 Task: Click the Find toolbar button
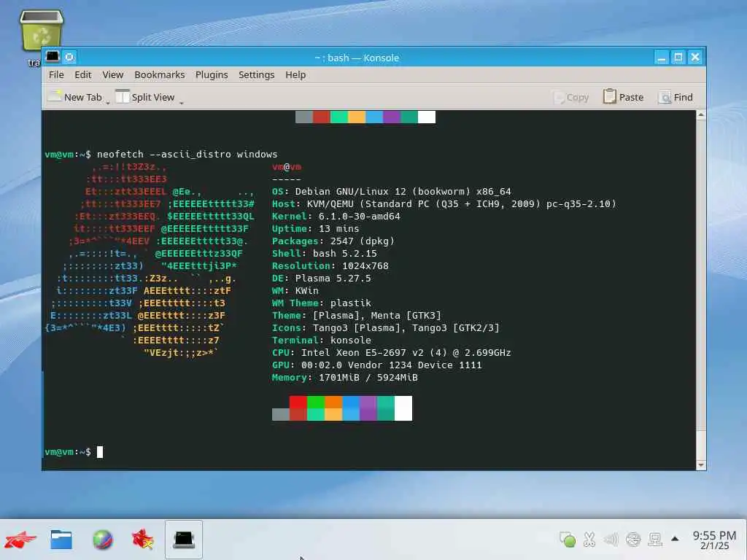coord(676,97)
